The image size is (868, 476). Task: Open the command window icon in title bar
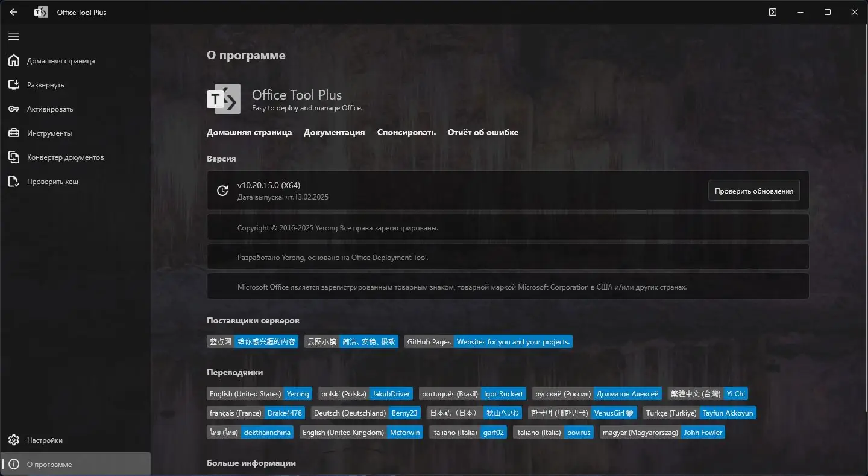click(x=773, y=12)
